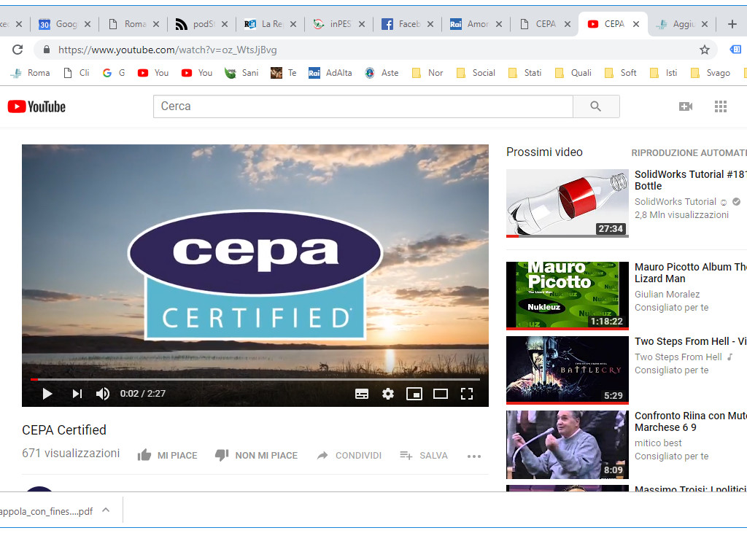The width and height of the screenshot is (747, 560).
Task: Click the upload video camera icon
Action: (x=686, y=106)
